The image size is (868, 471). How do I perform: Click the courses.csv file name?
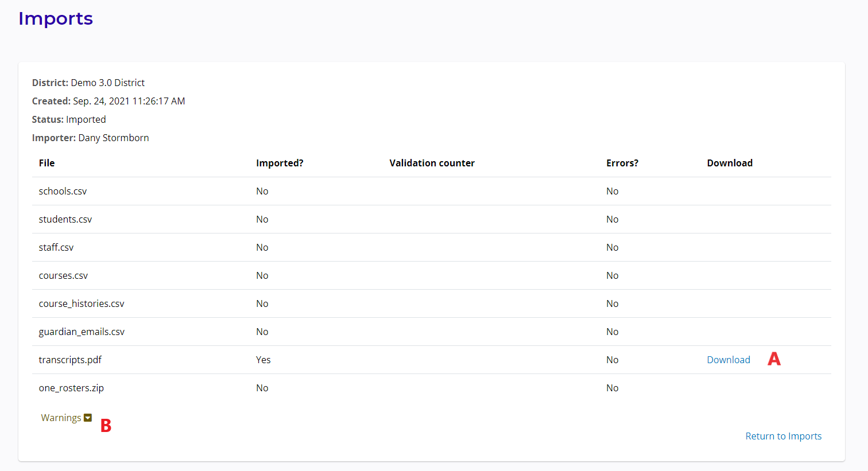point(63,275)
